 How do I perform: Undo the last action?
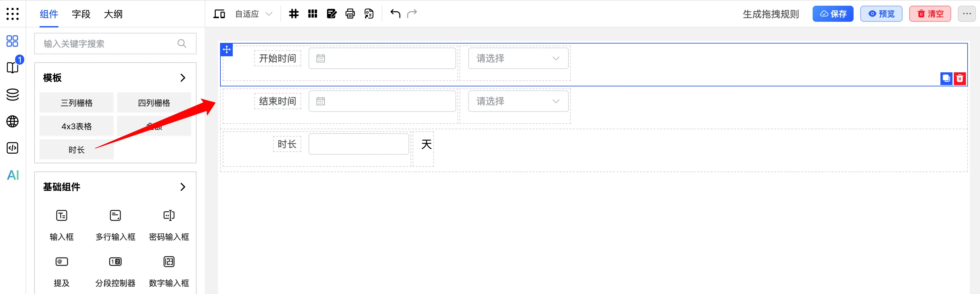tap(395, 14)
